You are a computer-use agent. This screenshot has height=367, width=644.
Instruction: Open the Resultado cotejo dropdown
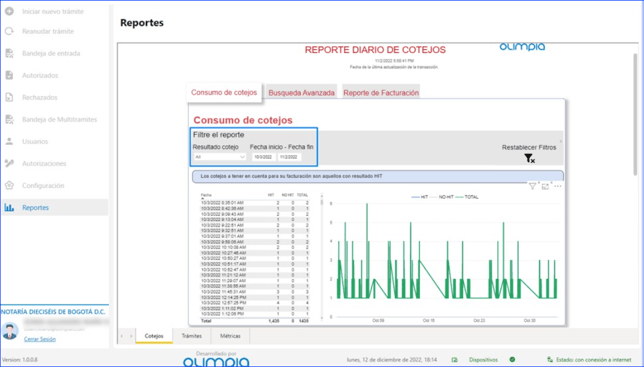click(220, 157)
